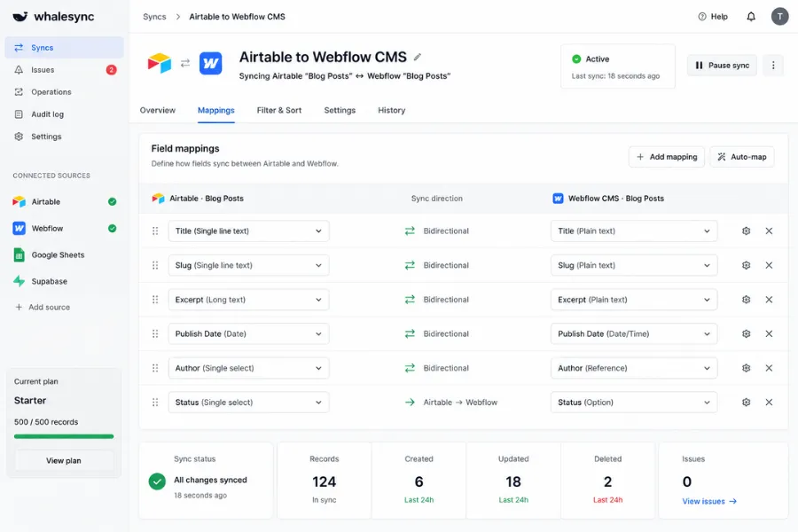The width and height of the screenshot is (798, 532).
Task: Click the Add mapping button
Action: coord(666,157)
